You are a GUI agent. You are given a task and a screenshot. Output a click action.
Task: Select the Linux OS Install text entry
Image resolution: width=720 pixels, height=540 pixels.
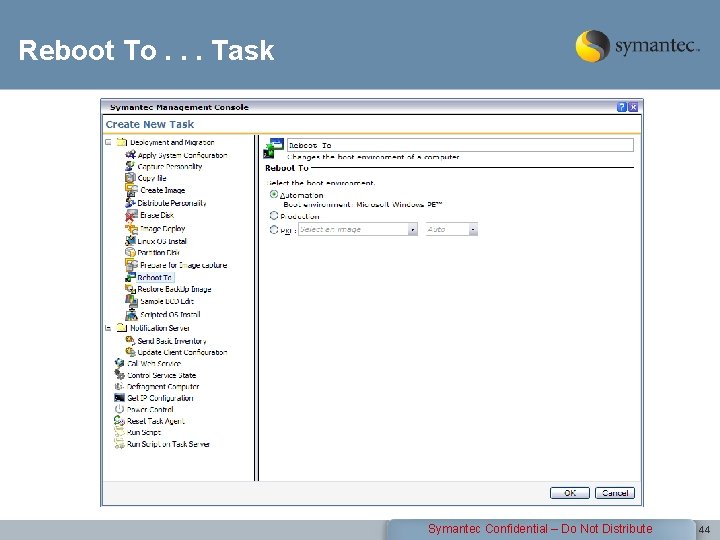pos(162,241)
